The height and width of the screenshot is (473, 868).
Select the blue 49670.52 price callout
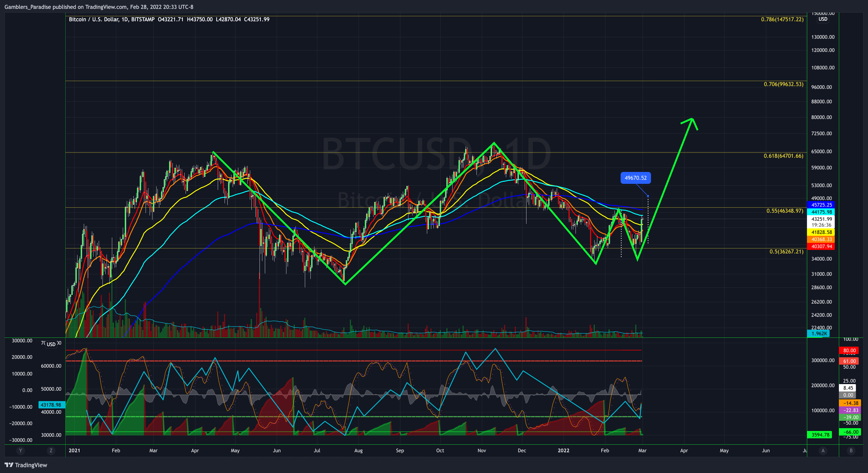pos(636,178)
